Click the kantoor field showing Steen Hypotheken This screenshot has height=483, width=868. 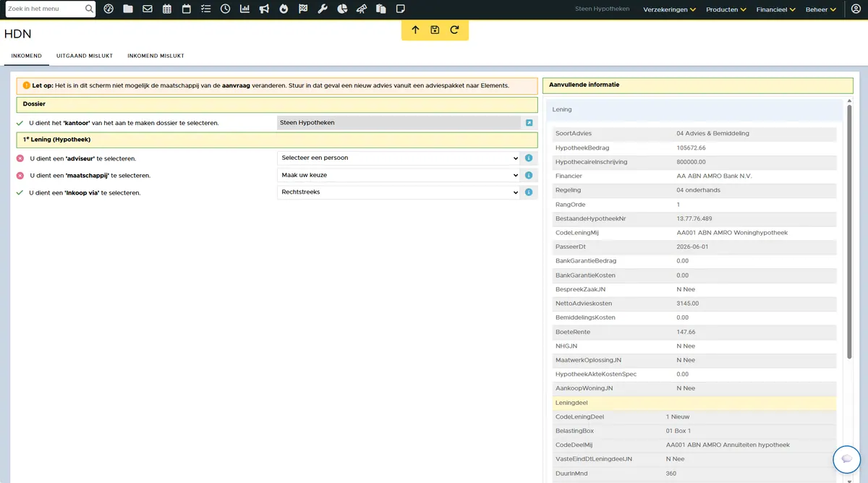pyautogui.click(x=399, y=123)
